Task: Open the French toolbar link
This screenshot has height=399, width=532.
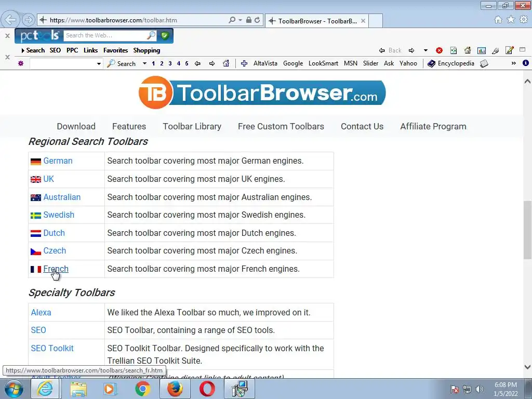Action: tap(56, 269)
